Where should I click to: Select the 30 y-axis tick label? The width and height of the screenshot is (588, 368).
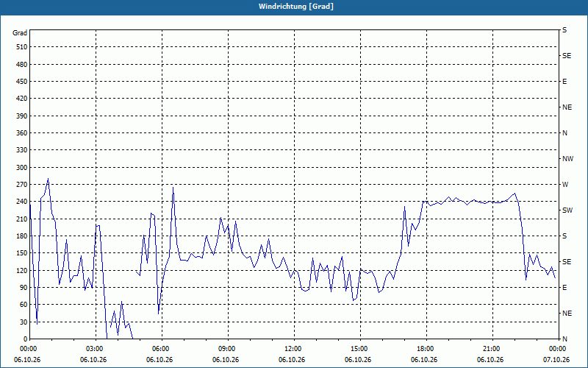(x=24, y=322)
